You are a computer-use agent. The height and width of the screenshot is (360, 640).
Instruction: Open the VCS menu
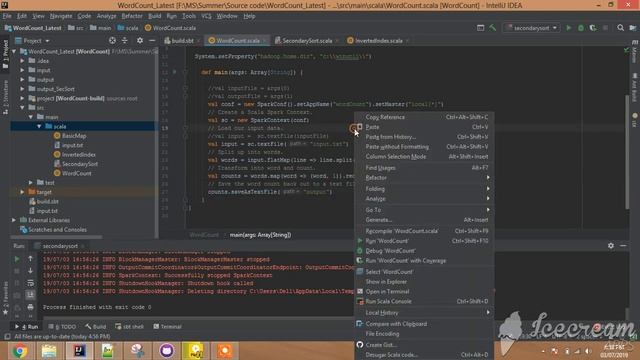(x=206, y=16)
